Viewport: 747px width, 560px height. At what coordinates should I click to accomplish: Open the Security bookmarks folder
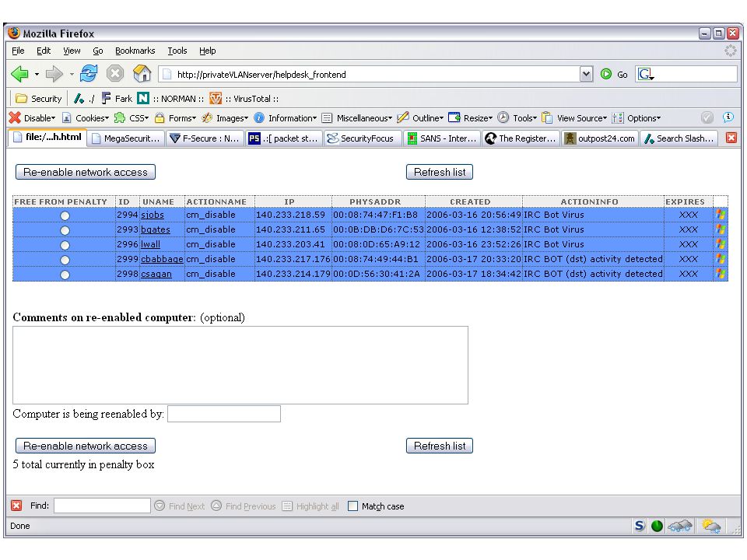(x=39, y=99)
